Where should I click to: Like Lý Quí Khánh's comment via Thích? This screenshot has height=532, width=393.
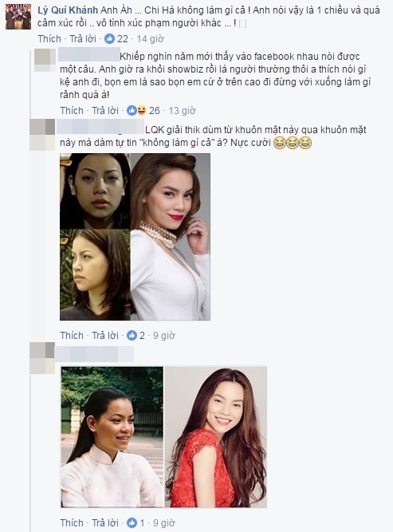49,38
